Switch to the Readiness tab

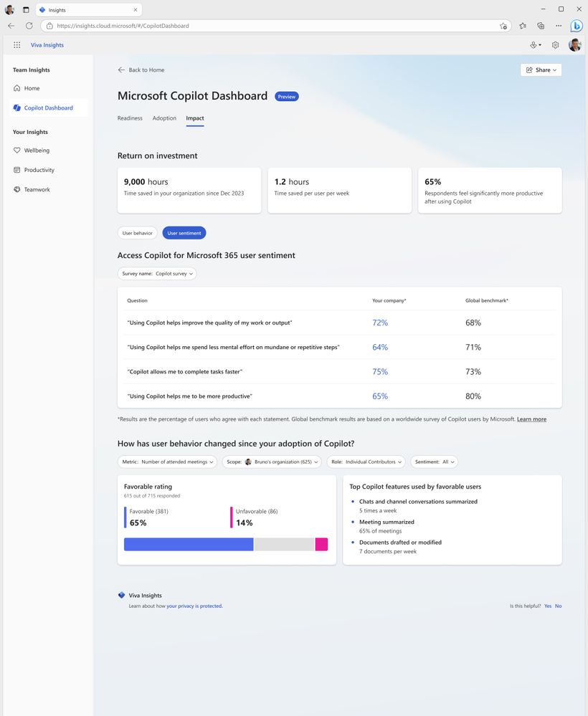point(130,118)
